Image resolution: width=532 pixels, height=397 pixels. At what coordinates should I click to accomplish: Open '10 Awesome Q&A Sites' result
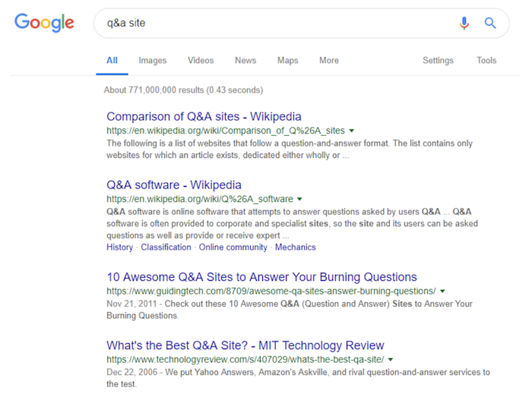coord(262,277)
